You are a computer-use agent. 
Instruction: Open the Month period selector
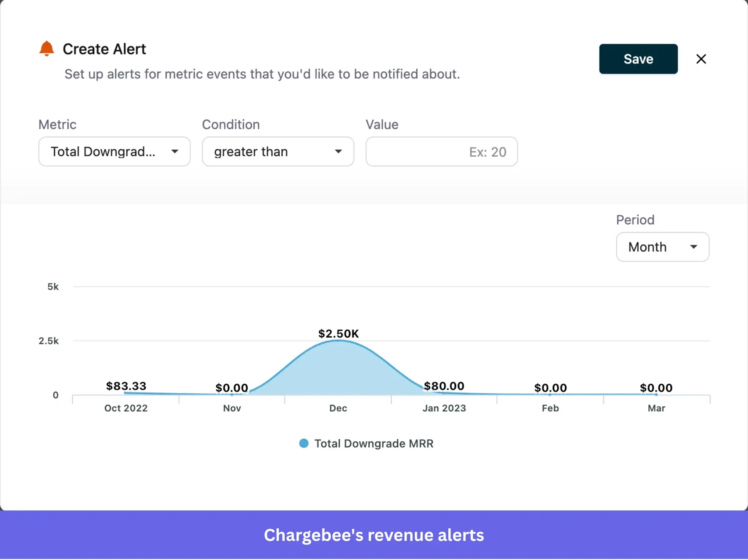(x=662, y=247)
